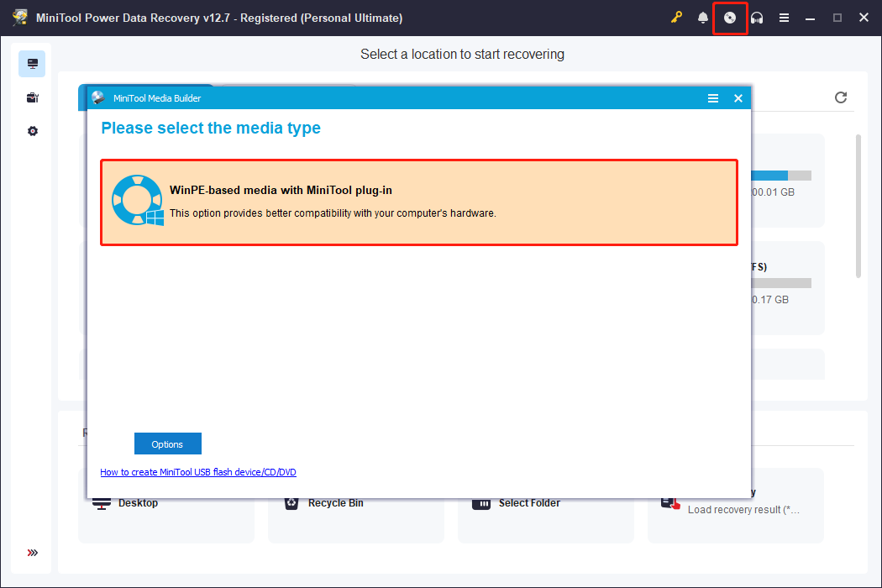Expand the sidebar with double-arrow icon
The height and width of the screenshot is (588, 882).
point(33,553)
